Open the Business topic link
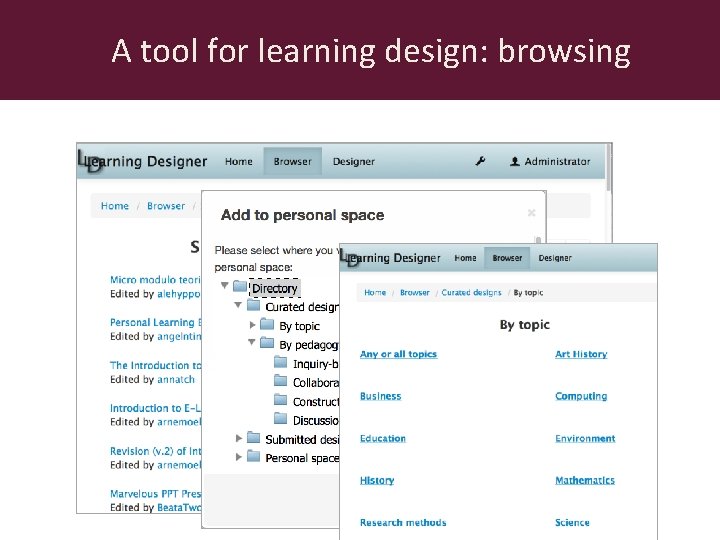The height and width of the screenshot is (540, 720). (x=381, y=396)
